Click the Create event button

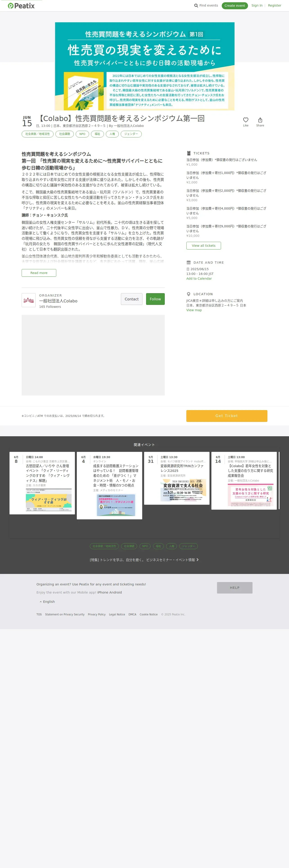click(235, 6)
